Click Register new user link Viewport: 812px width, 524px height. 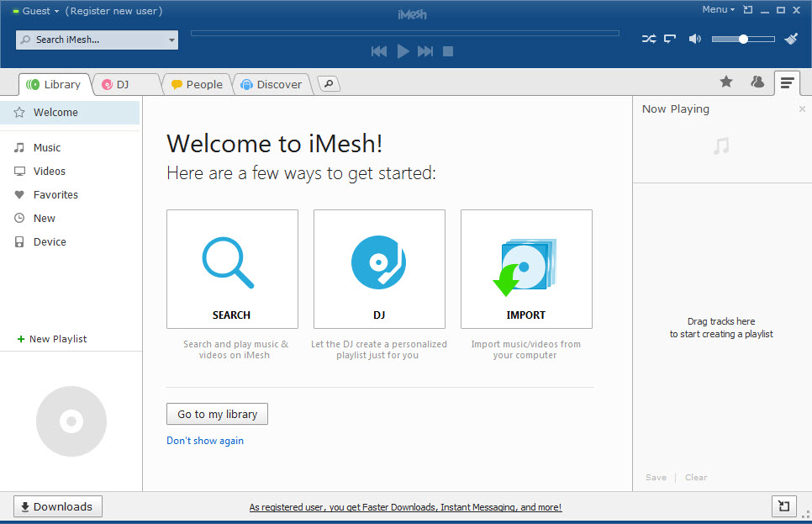(114, 11)
